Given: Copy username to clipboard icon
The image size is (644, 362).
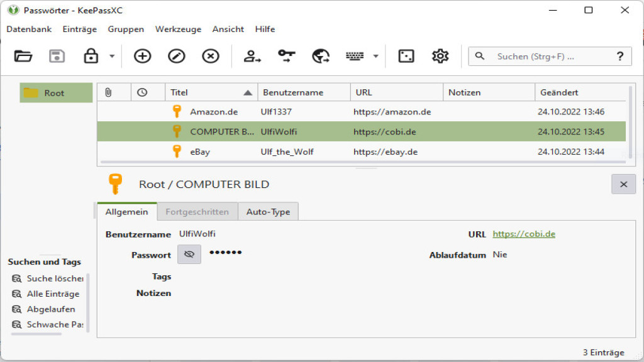Looking at the screenshot, I should tap(253, 56).
